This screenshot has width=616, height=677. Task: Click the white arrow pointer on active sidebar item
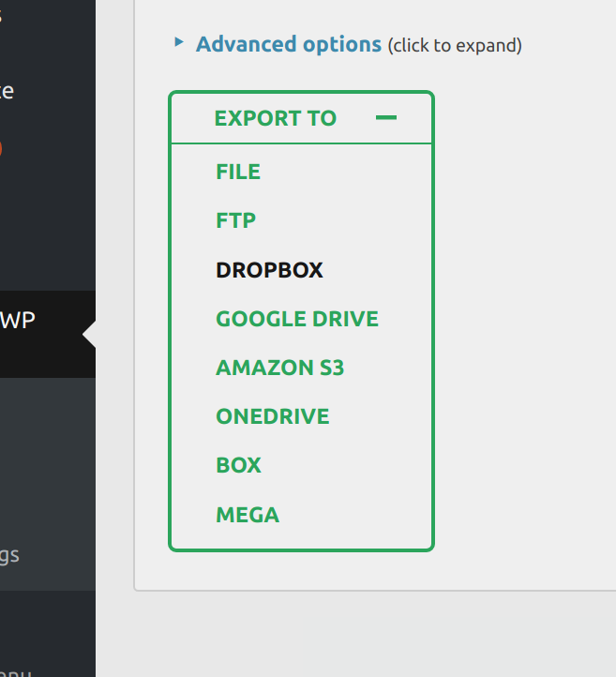(x=89, y=335)
